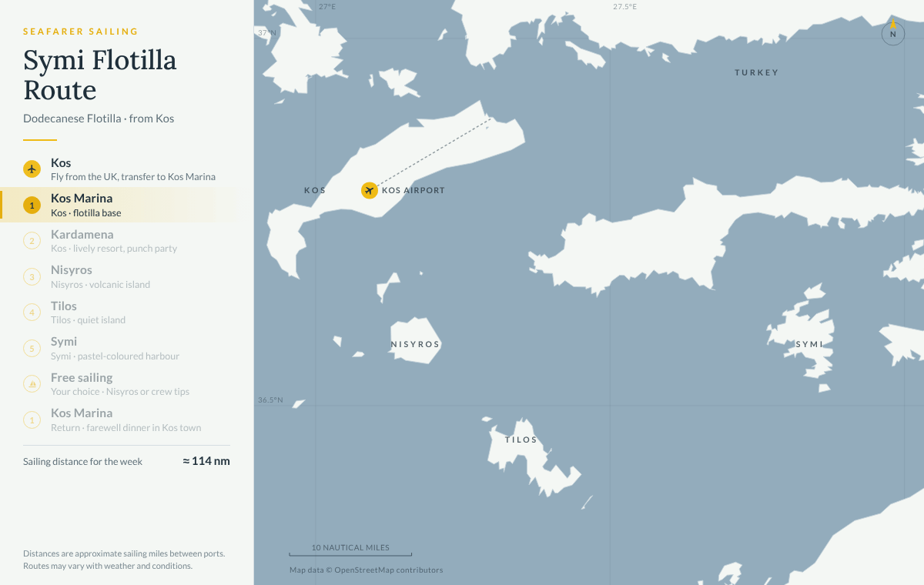The image size is (924, 585).
Task: Click the NISYROS island label on map
Action: [415, 344]
